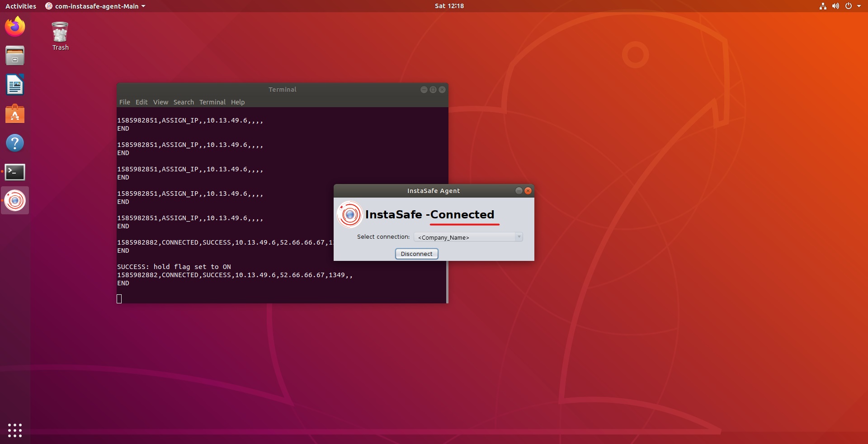Show Applications grid
868x444 pixels.
pyautogui.click(x=15, y=430)
